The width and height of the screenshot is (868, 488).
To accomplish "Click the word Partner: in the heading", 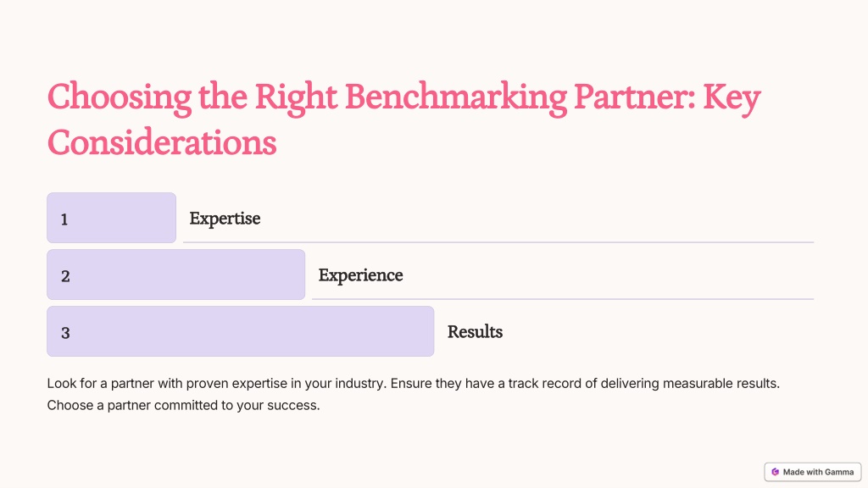I will pos(634,97).
